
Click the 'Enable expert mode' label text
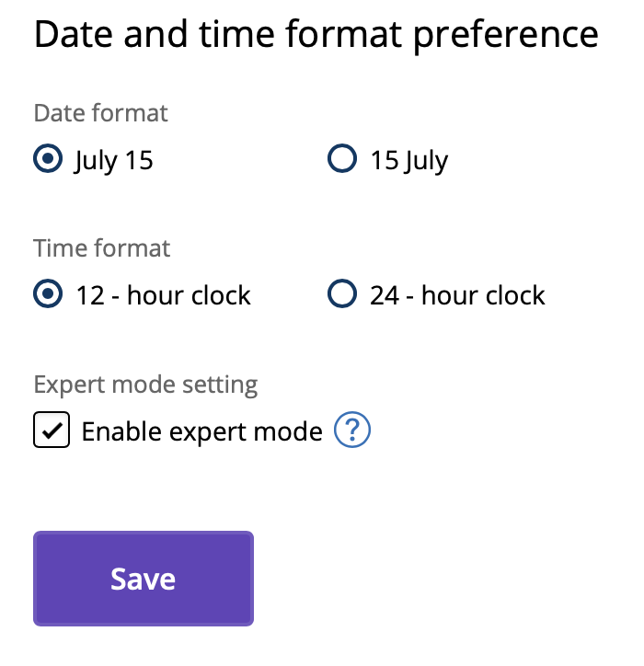[202, 431]
